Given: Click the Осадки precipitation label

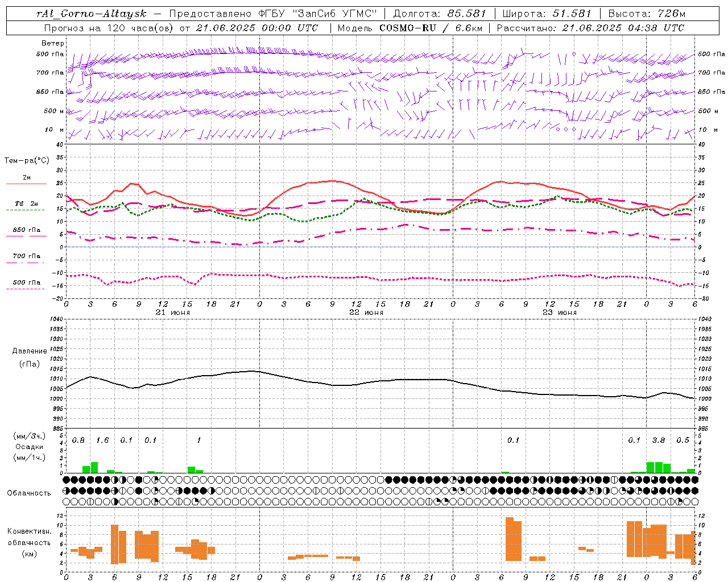Looking at the screenshot, I should [x=30, y=447].
